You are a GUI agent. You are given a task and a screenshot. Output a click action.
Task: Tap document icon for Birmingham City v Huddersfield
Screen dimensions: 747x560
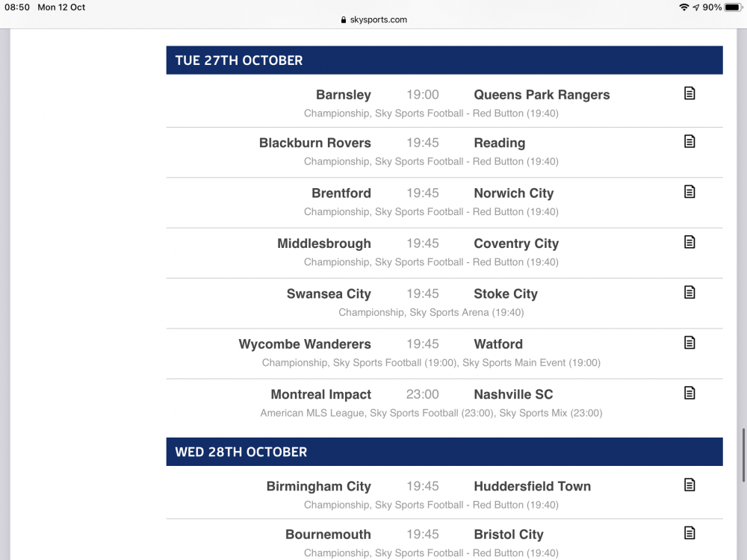tap(689, 485)
